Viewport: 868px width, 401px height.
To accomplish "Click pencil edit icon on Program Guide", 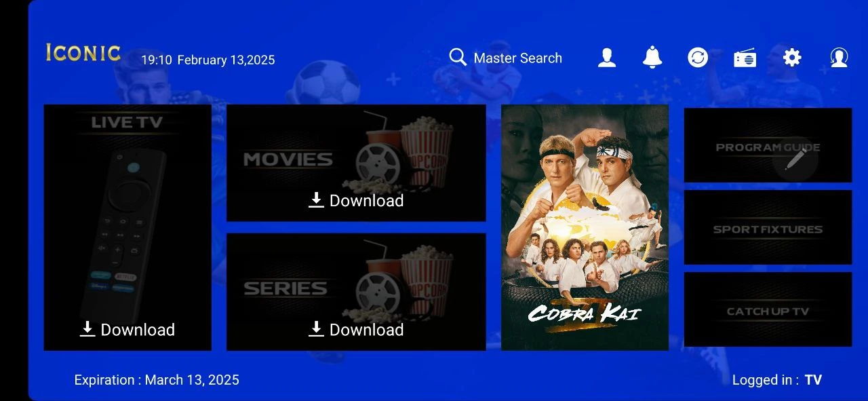I will point(795,159).
